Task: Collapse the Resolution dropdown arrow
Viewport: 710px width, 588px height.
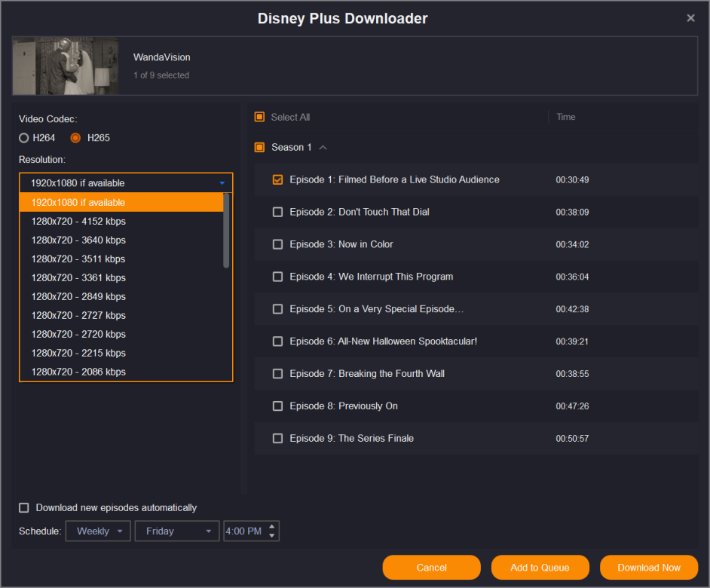Action: (x=222, y=183)
